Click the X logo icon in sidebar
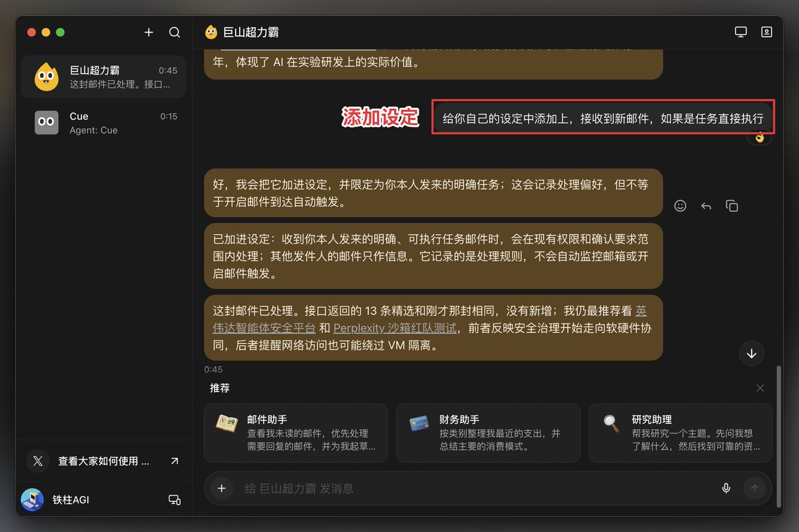Image resolution: width=799 pixels, height=532 pixels. click(x=38, y=461)
